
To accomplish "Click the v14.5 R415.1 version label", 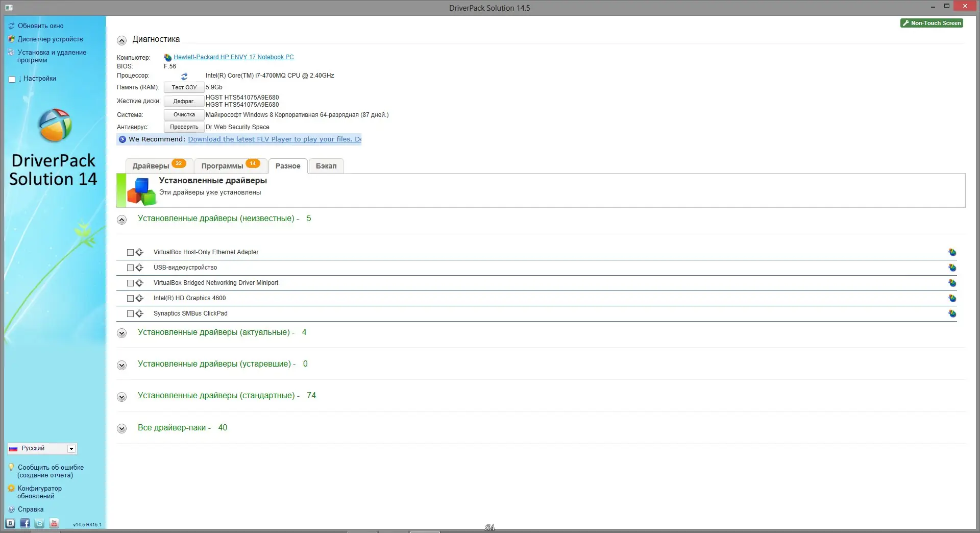I will click(x=87, y=524).
